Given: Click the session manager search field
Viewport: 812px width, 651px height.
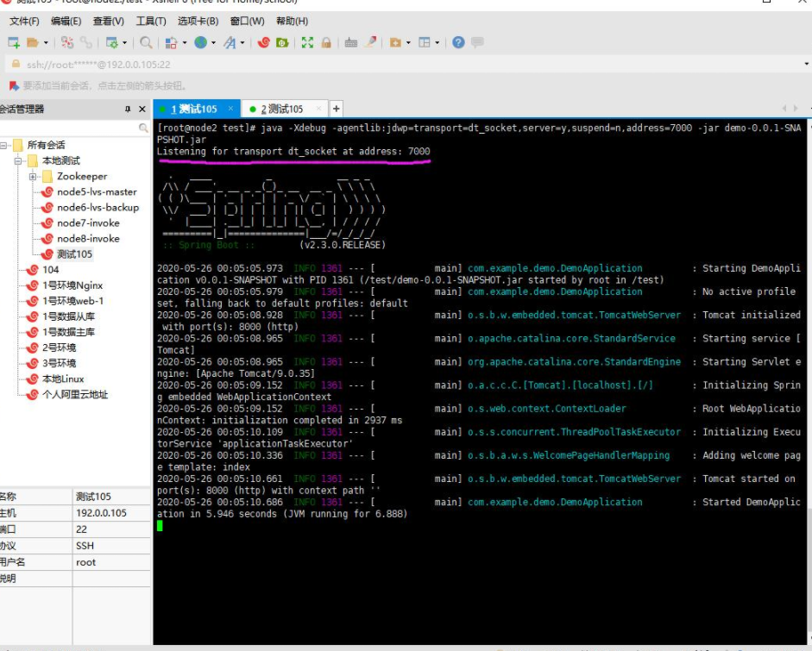Looking at the screenshot, I should 69,128.
